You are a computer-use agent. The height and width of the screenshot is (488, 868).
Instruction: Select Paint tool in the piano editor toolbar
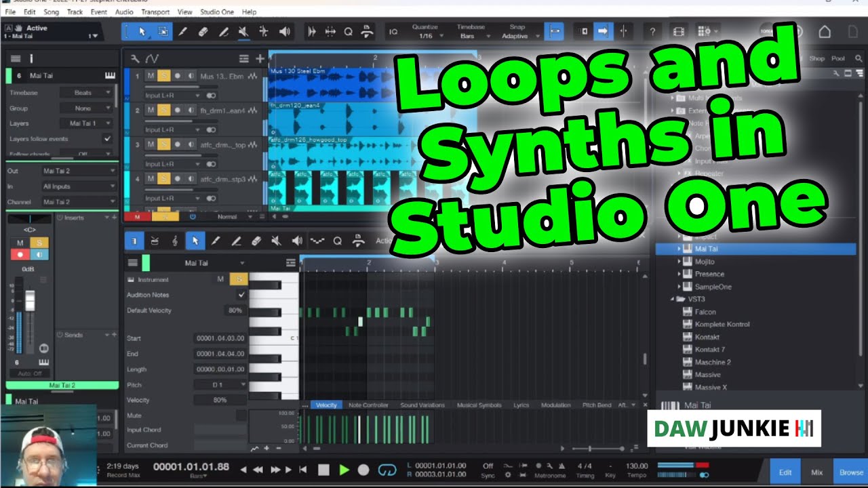click(236, 241)
